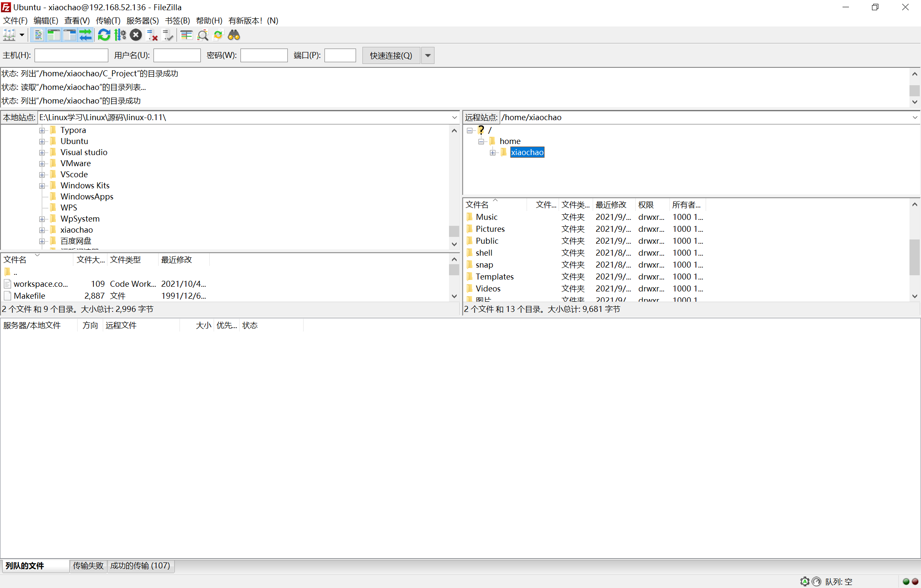Toggle directory comparison icon
This screenshot has height=588, width=921.
point(203,35)
